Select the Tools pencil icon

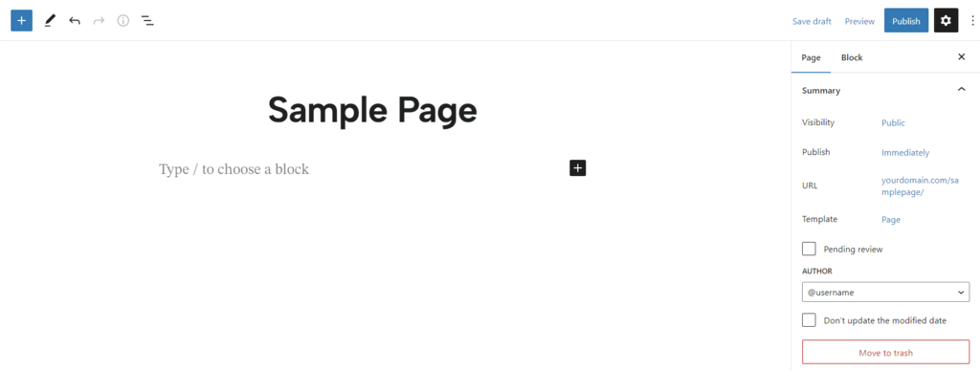(50, 21)
